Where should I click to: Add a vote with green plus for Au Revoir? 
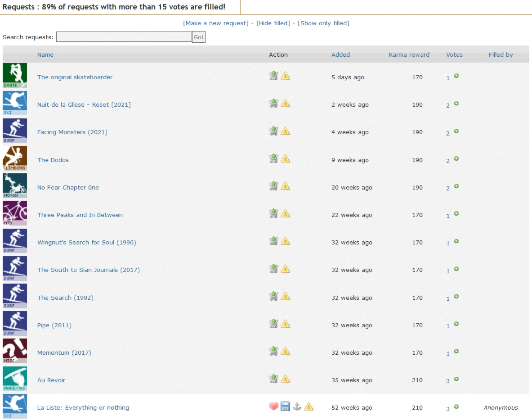[x=456, y=379]
